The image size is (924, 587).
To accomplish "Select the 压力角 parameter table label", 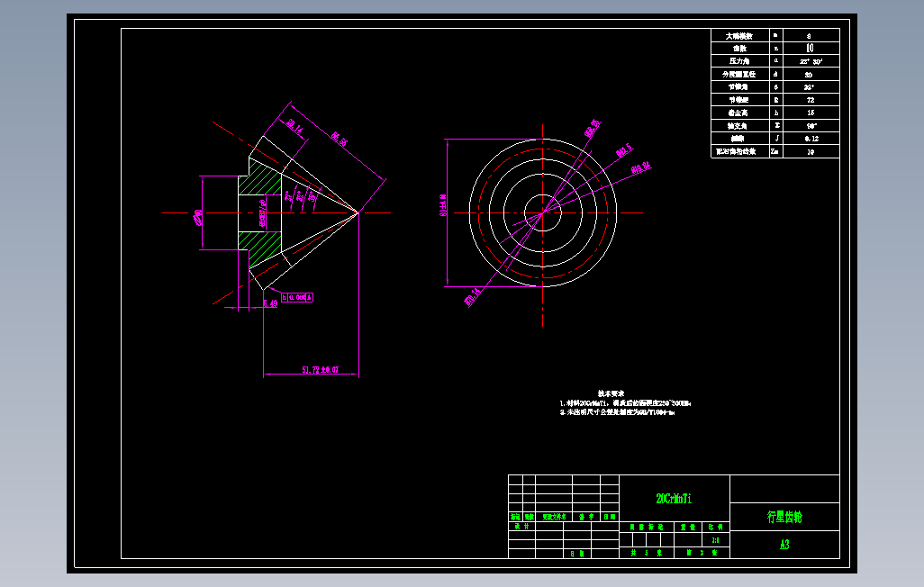I will coord(739,60).
